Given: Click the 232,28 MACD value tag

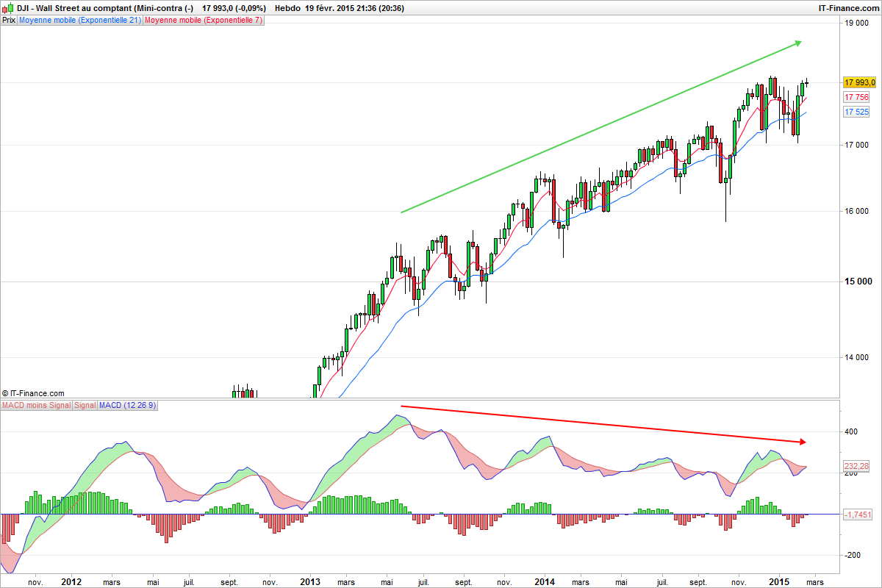Looking at the screenshot, I should coord(856,466).
